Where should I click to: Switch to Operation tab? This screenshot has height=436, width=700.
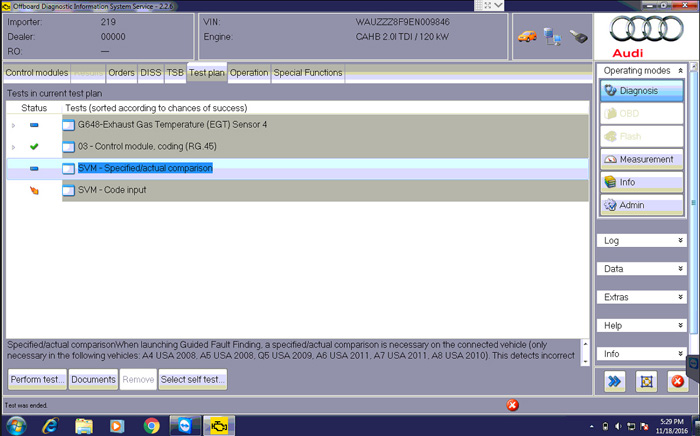click(x=249, y=73)
